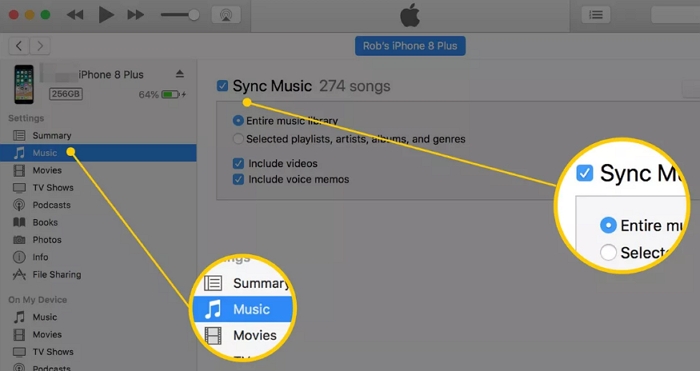
Task: Open the File Sharing section
Action: point(98,275)
